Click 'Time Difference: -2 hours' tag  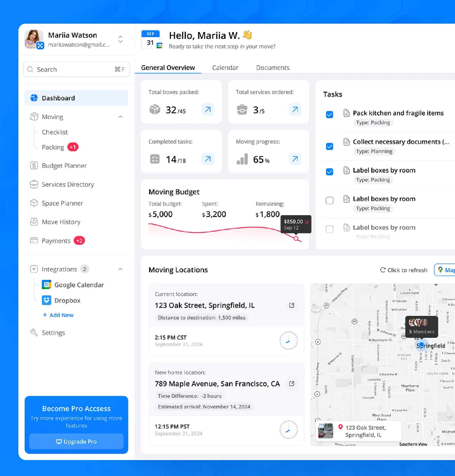point(190,396)
